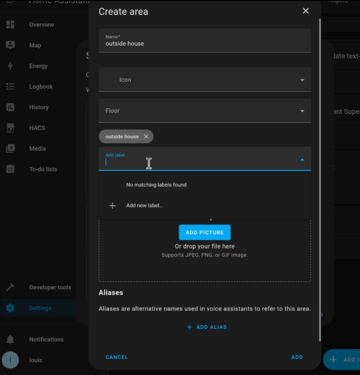Open the To-do lists clipboard icon
The width and height of the screenshot is (360, 375).
[x=10, y=169]
